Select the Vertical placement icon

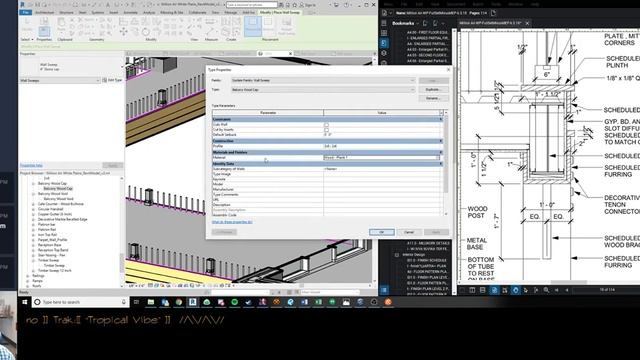tap(269, 25)
